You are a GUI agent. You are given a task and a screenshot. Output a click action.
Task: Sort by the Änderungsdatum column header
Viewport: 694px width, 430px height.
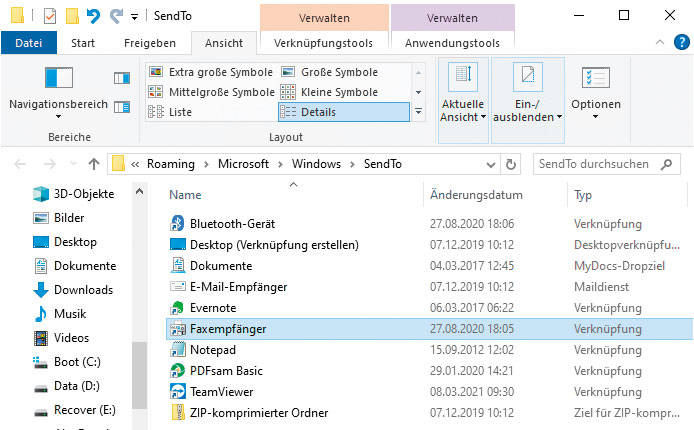coord(475,195)
